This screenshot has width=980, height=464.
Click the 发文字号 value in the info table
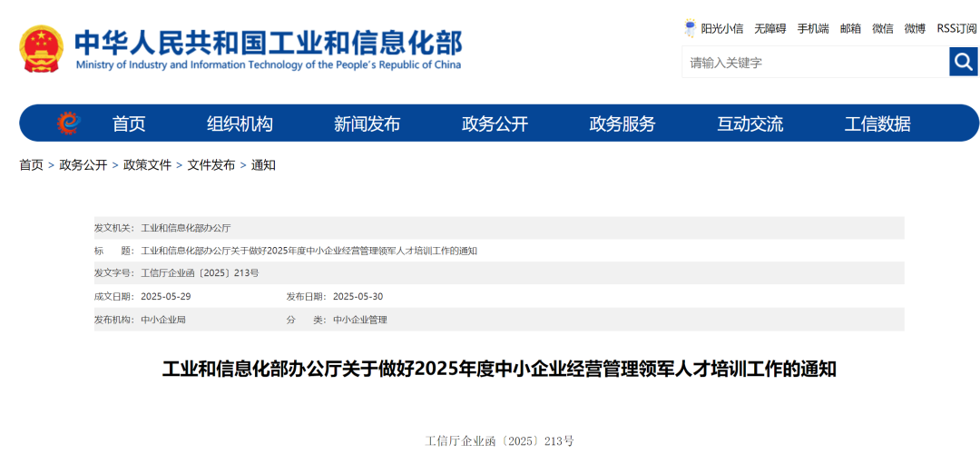click(200, 273)
